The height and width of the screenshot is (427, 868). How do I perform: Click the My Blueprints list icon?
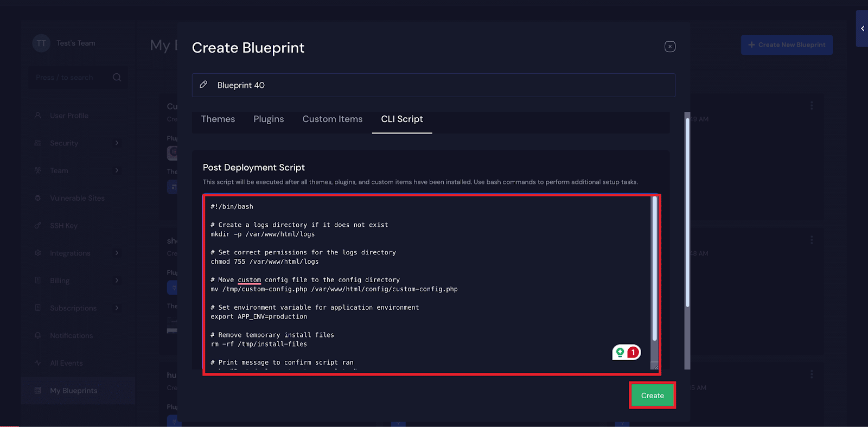[x=38, y=391]
